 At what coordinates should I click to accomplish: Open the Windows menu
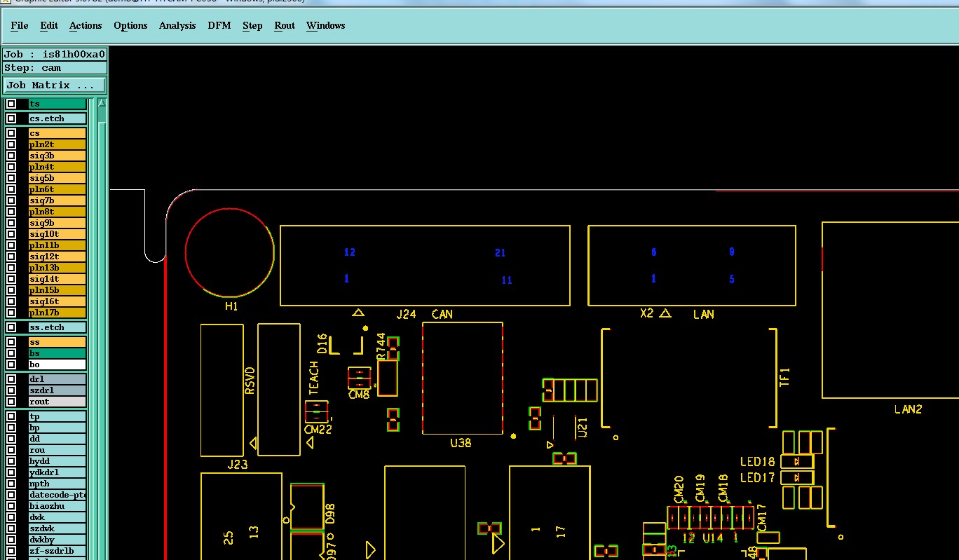coord(326,25)
